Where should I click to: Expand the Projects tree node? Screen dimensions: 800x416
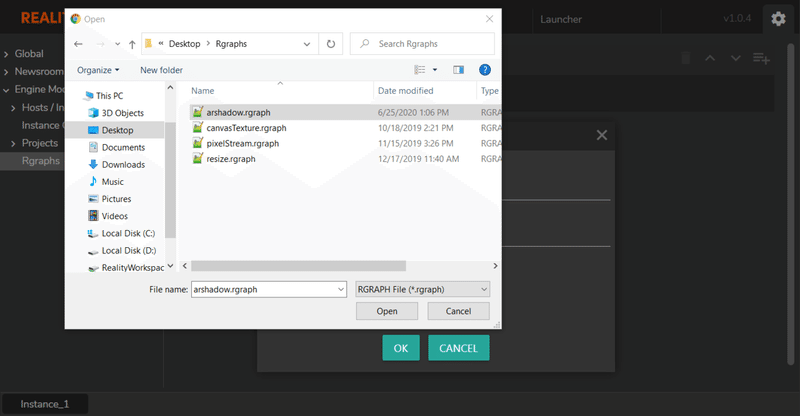click(x=13, y=143)
